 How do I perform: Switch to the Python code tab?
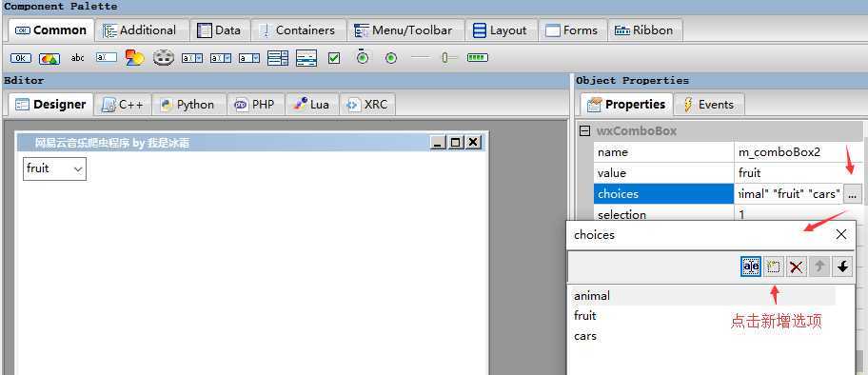pyautogui.click(x=188, y=104)
